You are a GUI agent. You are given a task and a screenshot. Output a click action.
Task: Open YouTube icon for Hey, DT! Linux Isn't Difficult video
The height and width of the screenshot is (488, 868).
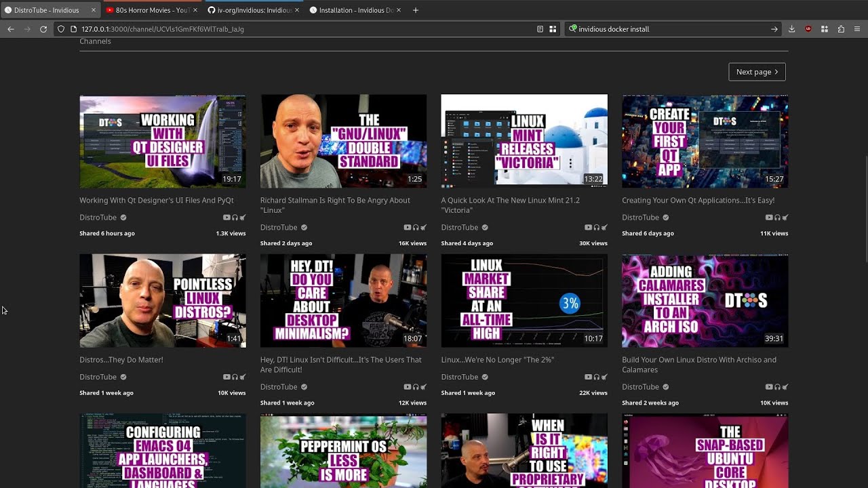[x=408, y=387]
